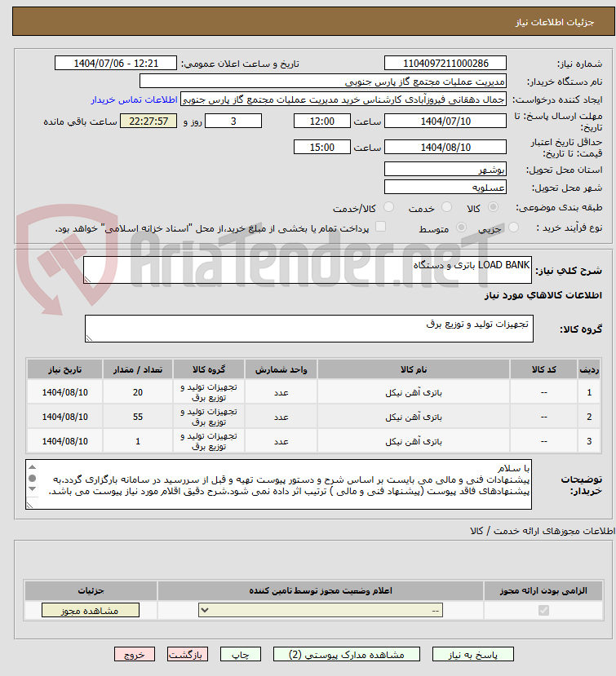Click the پاسخ به نیاز button
Screen dimensions: 616x676
(x=472, y=654)
